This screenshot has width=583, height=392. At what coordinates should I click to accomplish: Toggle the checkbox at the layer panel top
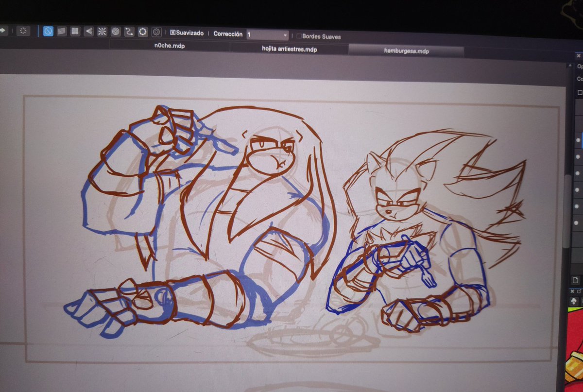[580, 92]
